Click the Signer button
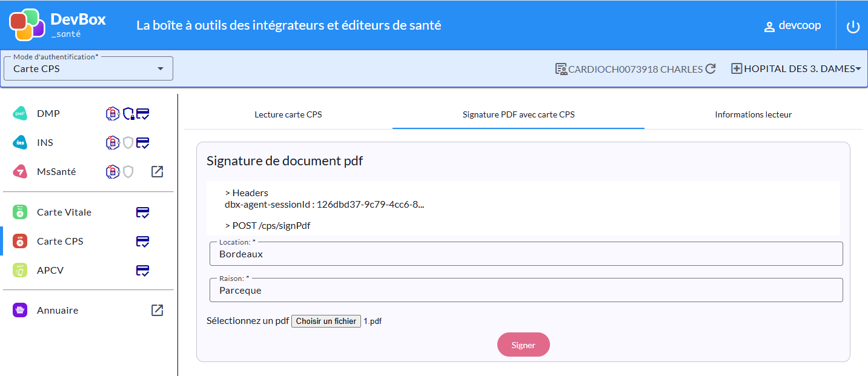This screenshot has width=868, height=376. pyautogui.click(x=523, y=345)
